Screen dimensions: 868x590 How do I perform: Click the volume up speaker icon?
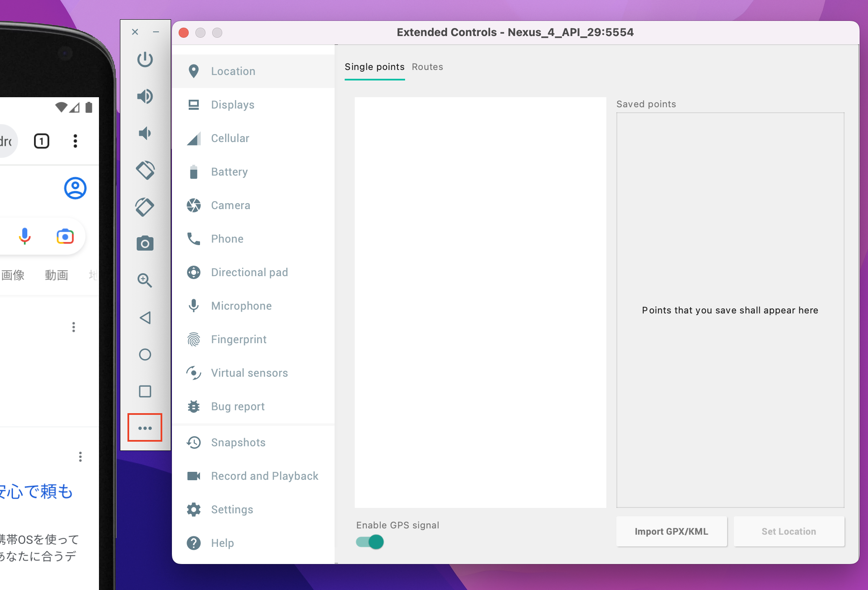pyautogui.click(x=145, y=96)
